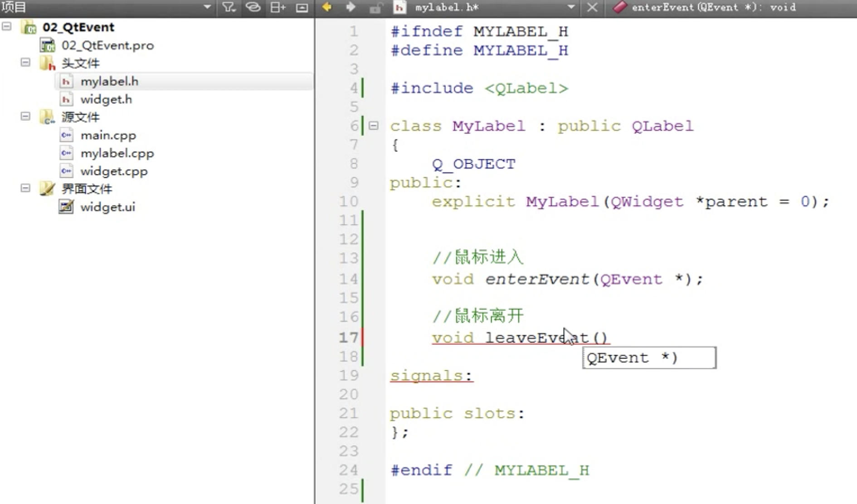This screenshot has width=857, height=504.
Task: Click the "explicit" keyword on line 10
Action: pos(473,202)
